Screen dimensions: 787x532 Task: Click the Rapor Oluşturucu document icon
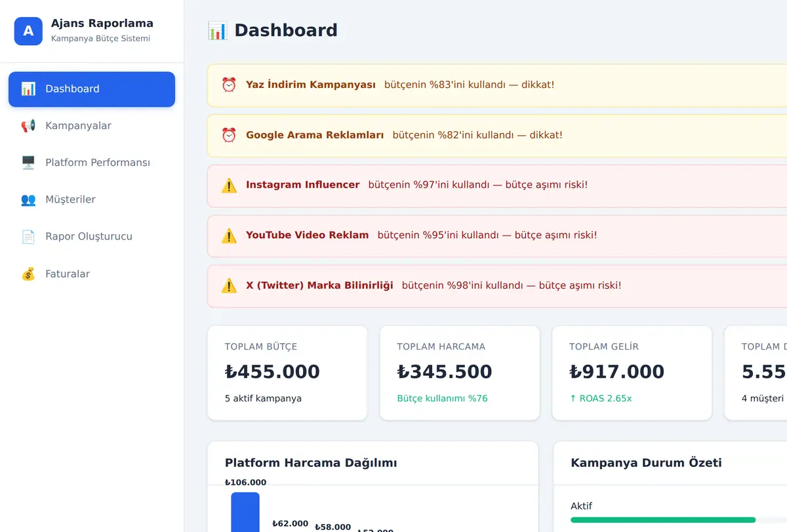click(28, 236)
